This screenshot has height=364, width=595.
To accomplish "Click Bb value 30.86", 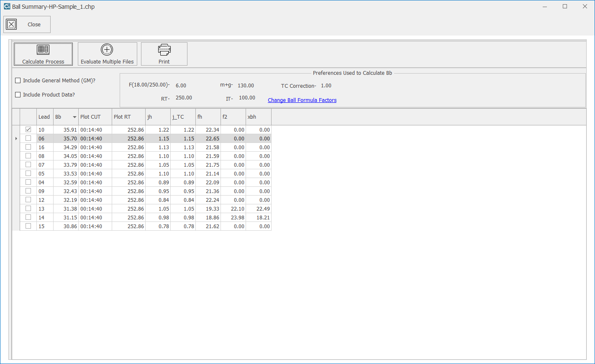I will point(70,227).
